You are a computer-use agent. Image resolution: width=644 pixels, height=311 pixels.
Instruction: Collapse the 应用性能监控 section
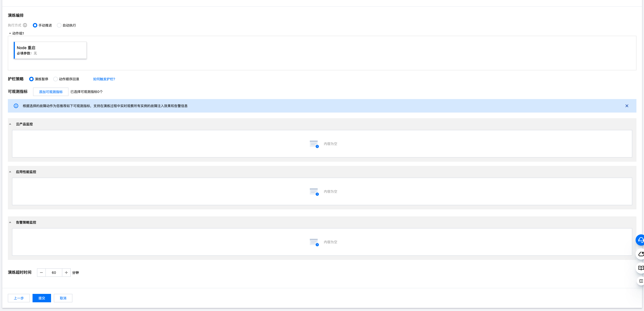(10, 172)
